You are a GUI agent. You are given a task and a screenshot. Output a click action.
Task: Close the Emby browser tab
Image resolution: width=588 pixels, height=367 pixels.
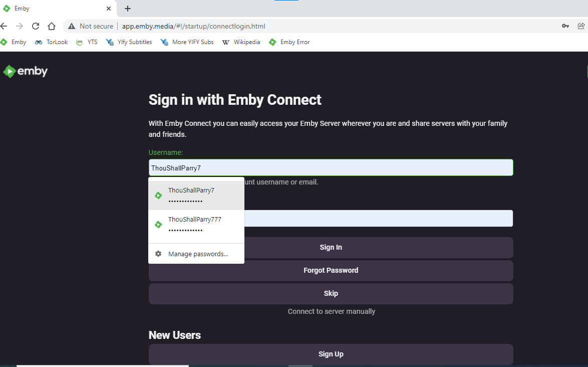(109, 9)
